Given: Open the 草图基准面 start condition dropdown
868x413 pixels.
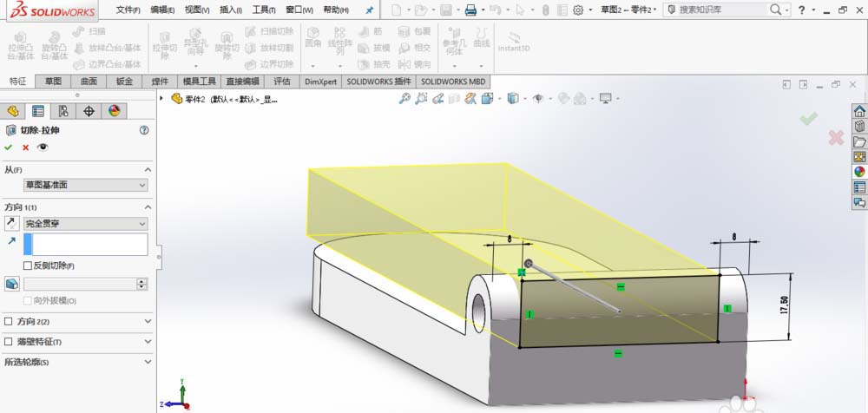Looking at the screenshot, I should point(85,185).
